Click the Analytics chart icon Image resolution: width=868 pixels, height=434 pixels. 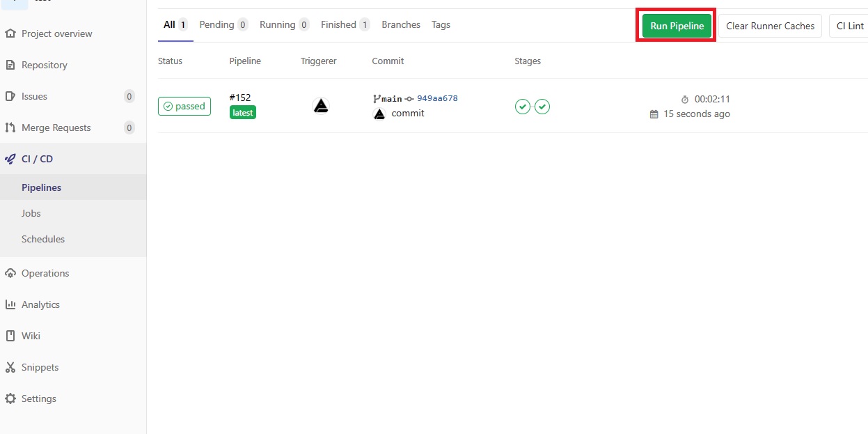[x=10, y=304]
